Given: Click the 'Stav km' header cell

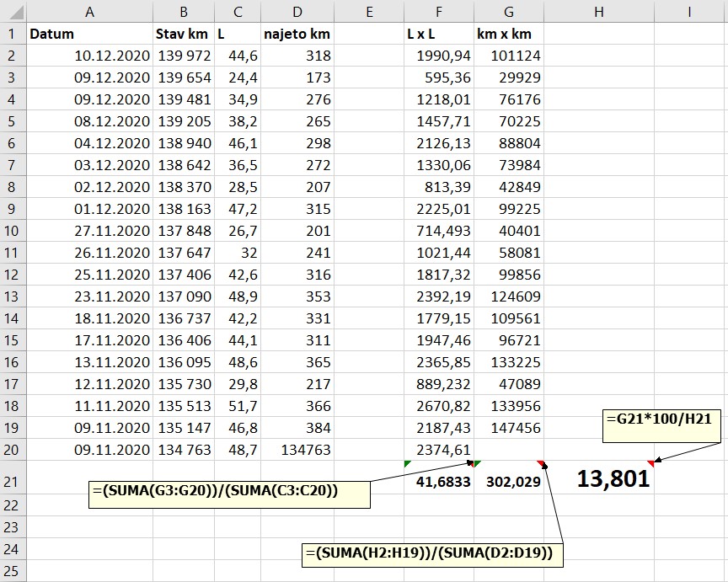Looking at the screenshot, I should [x=184, y=34].
